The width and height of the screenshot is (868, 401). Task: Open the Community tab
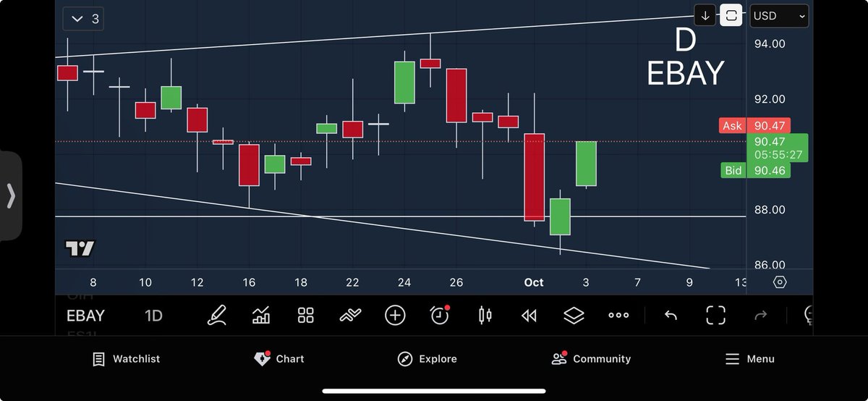(591, 359)
